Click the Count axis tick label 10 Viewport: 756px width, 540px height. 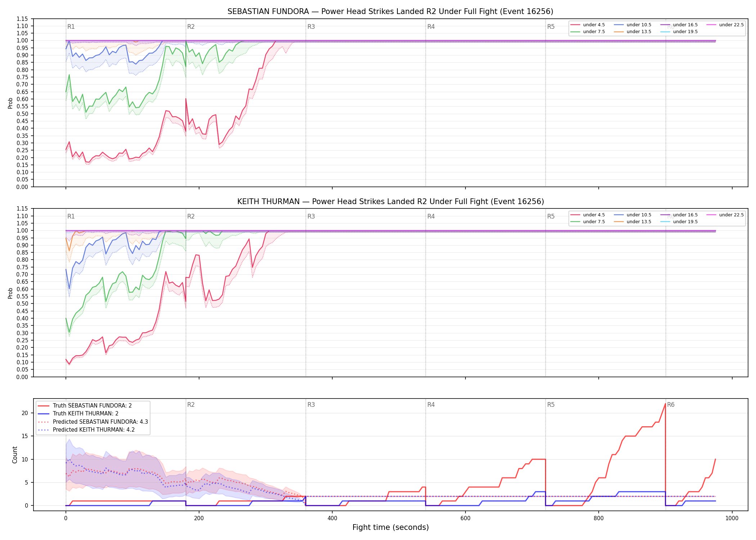click(25, 459)
